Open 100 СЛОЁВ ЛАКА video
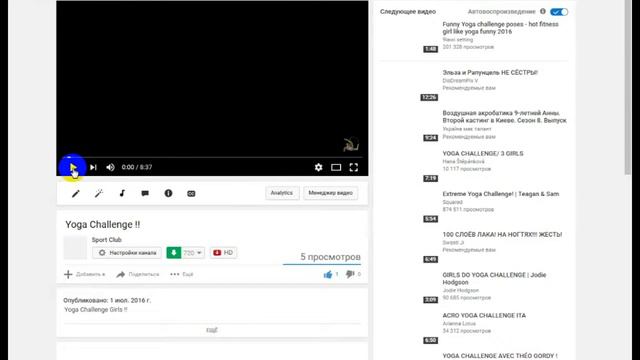 502,234
